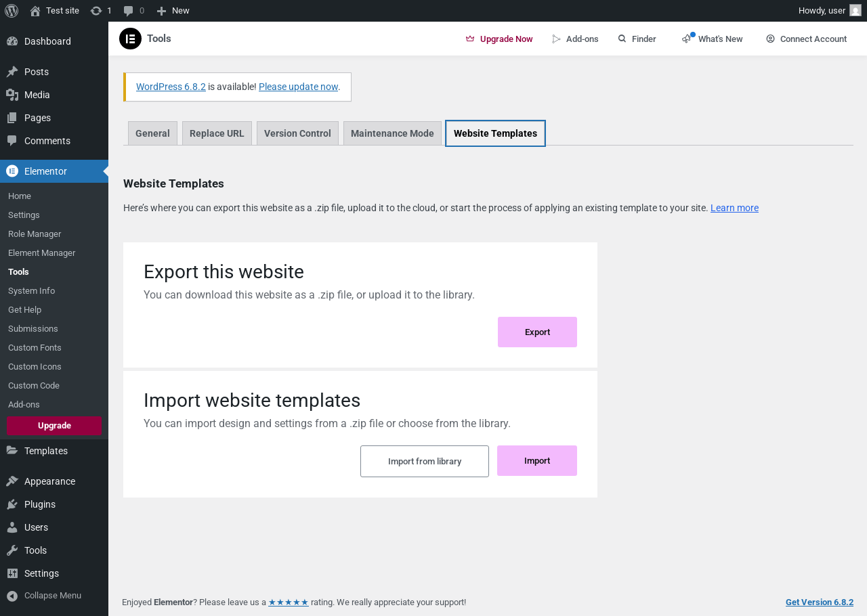Click the five-star rating link

[289, 602]
